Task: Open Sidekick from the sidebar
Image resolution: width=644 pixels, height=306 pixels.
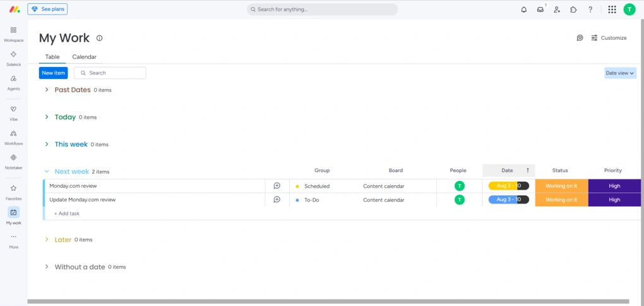Action: 13,58
